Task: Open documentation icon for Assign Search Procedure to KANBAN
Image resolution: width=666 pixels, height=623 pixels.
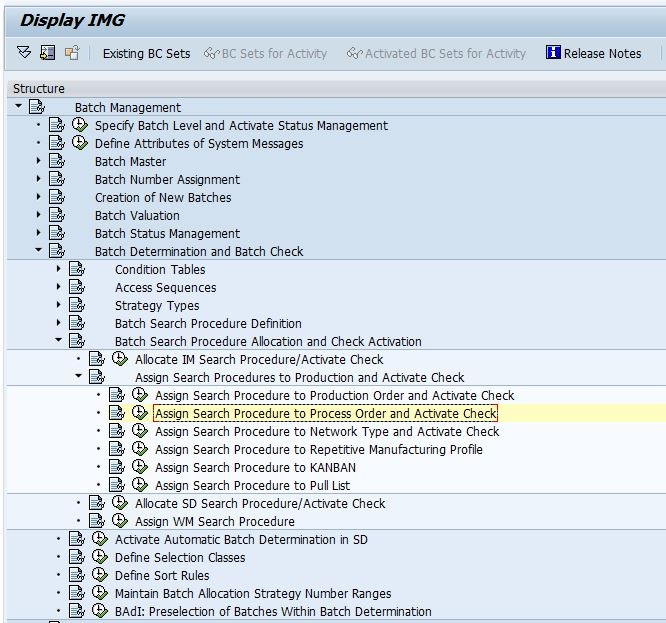Action: [x=117, y=467]
